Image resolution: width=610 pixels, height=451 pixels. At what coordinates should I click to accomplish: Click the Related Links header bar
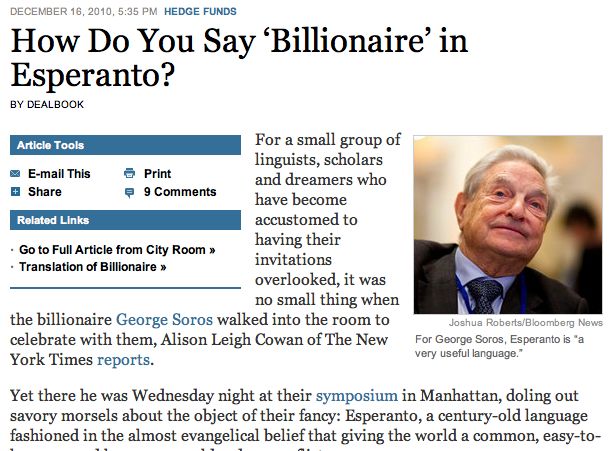125,220
